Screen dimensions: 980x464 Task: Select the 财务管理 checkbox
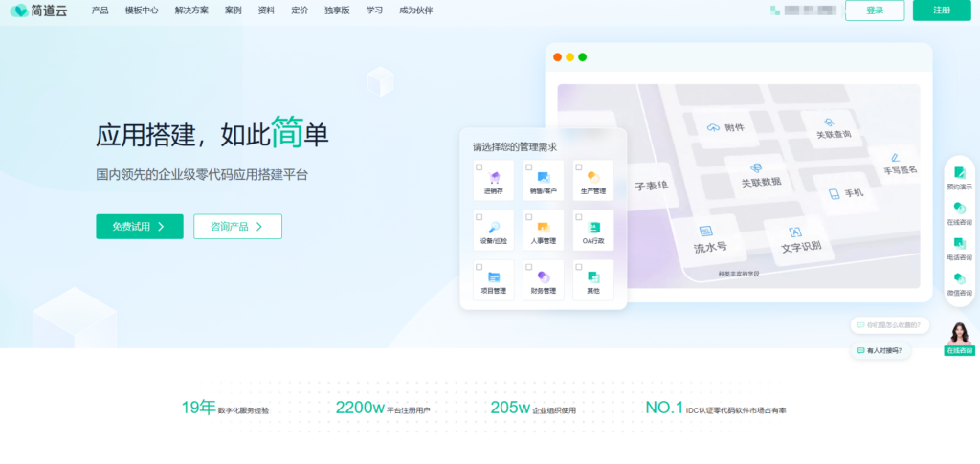pyautogui.click(x=528, y=267)
